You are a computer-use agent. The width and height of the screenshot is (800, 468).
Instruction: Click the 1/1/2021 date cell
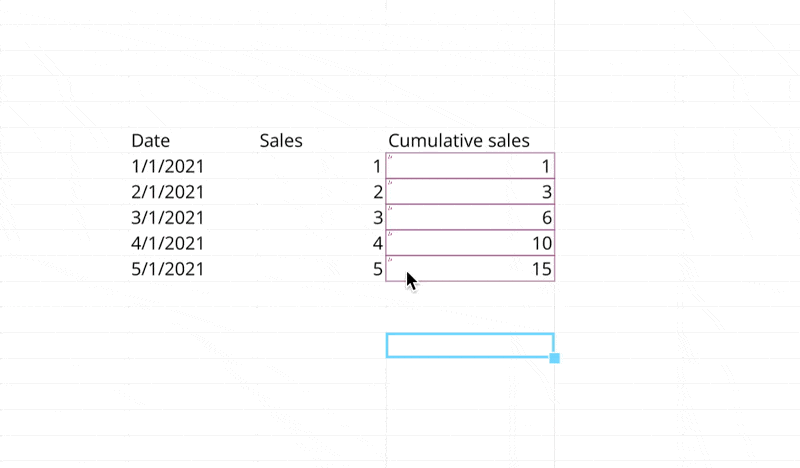pyautogui.click(x=168, y=166)
